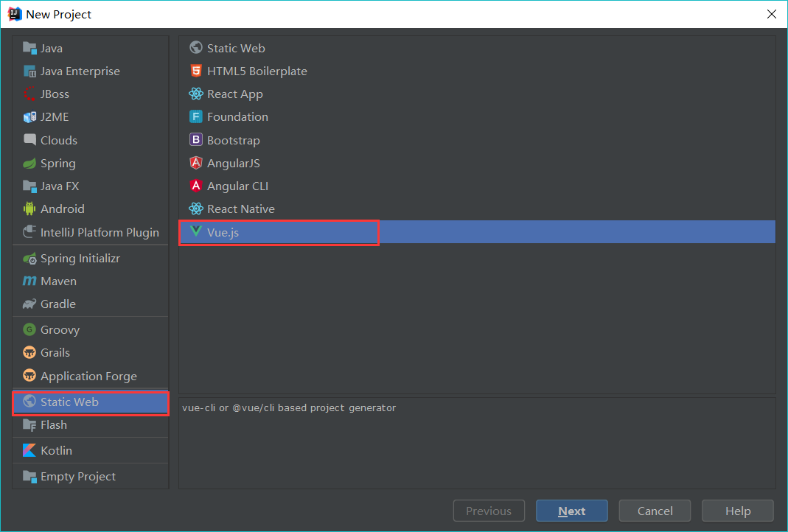Select the Java FX folder icon
This screenshot has width=788, height=532.
[x=29, y=186]
